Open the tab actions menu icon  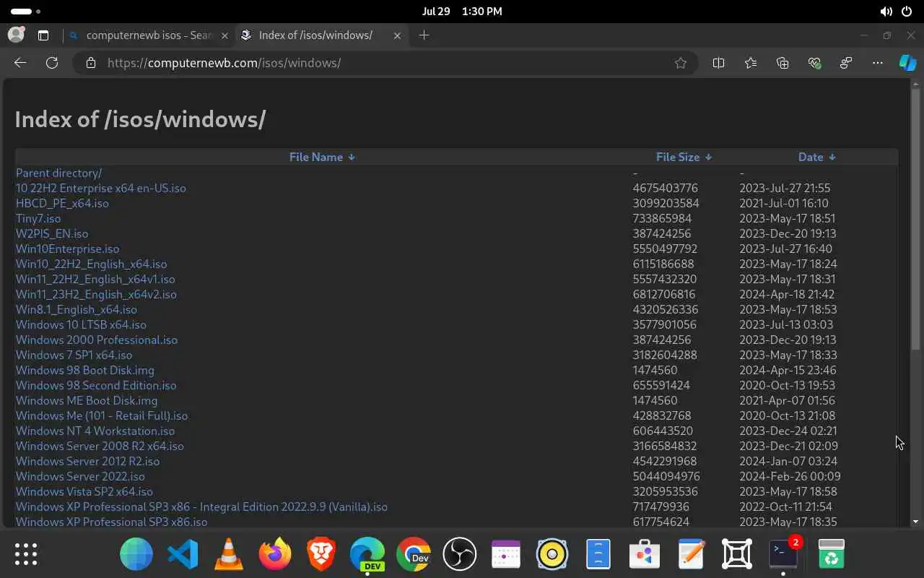pos(43,35)
